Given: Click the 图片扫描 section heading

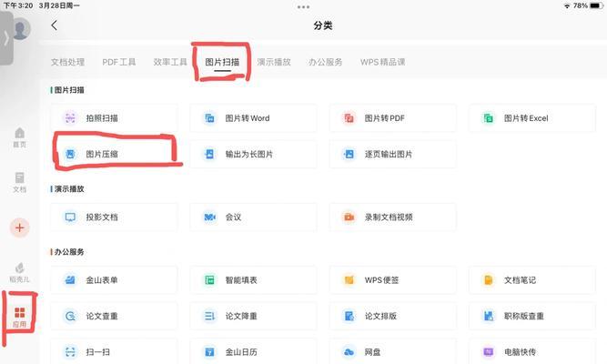Looking at the screenshot, I should point(69,90).
